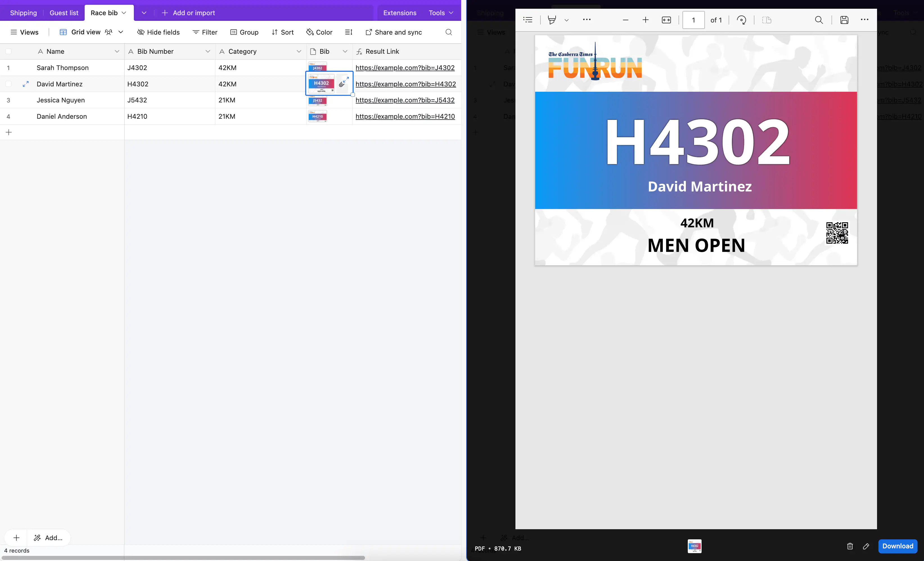Open the Race bib tab options

(x=124, y=13)
